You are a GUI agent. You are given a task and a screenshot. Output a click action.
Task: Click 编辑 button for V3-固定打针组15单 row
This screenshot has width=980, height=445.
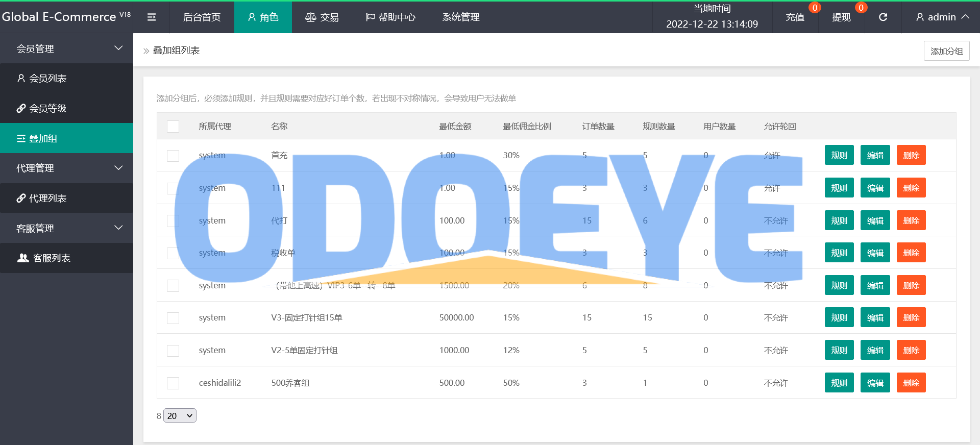coord(875,317)
